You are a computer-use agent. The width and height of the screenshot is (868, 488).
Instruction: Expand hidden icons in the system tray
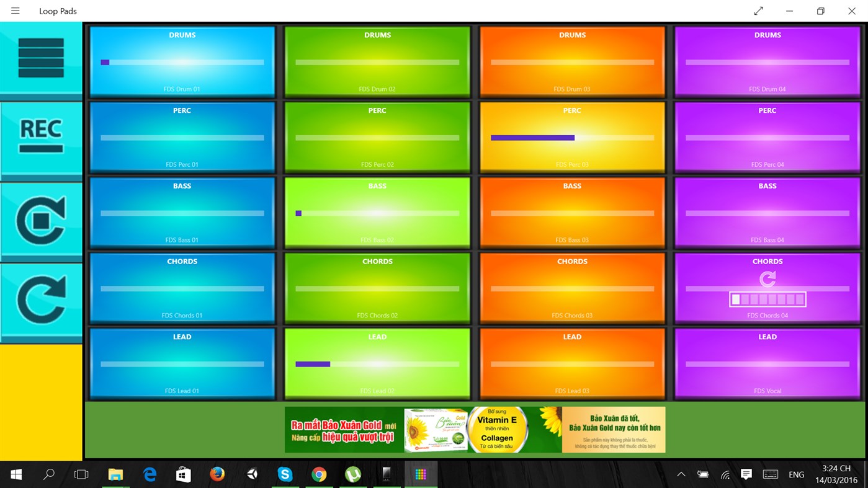[x=681, y=474]
